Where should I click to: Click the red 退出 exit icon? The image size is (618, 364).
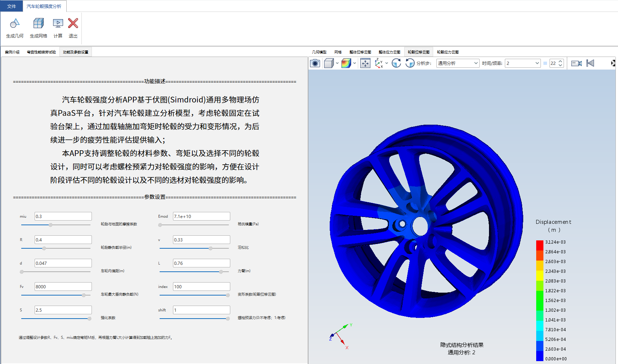(73, 24)
